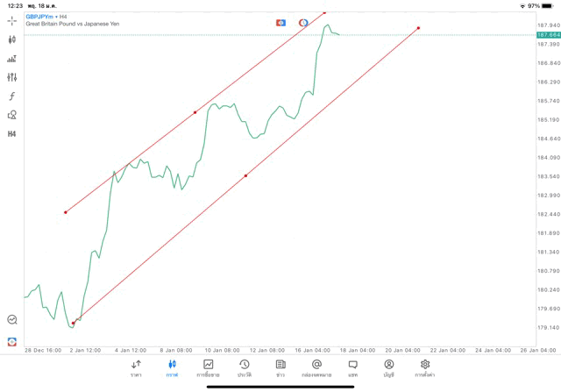Select the upper red channel line midpoint handle
Screen dimensions: 561x392
(x=195, y=112)
